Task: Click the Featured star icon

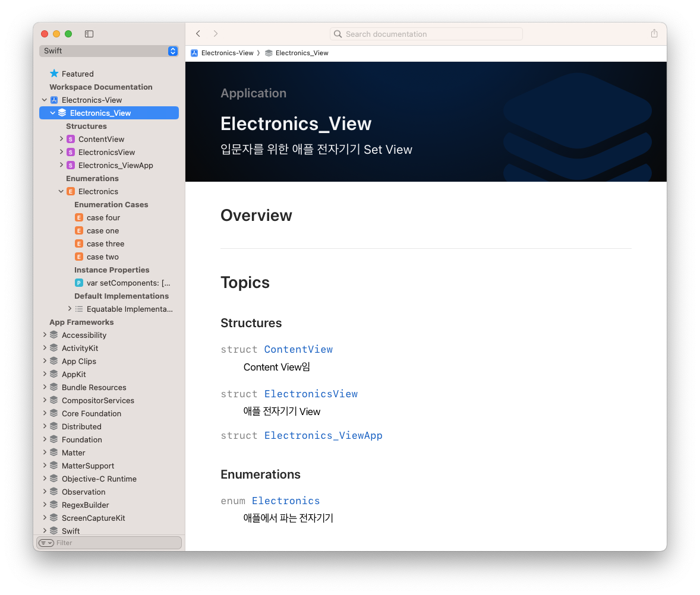Action: pos(54,74)
